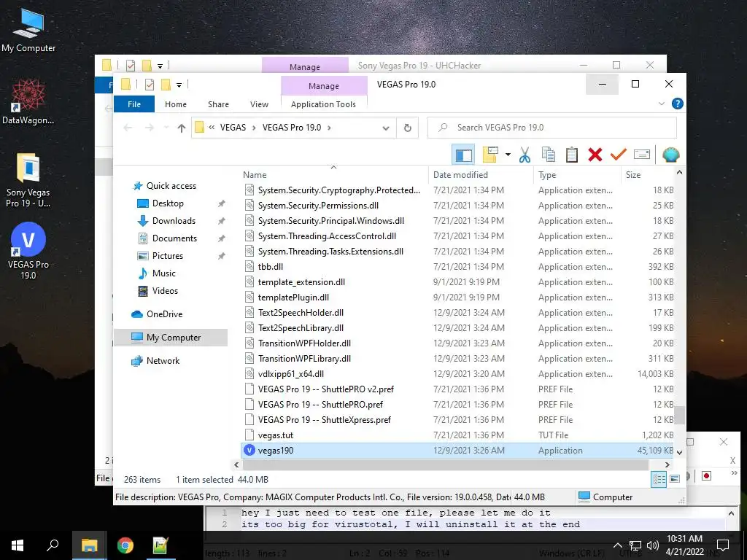Open the Home ribbon tab

pos(176,104)
